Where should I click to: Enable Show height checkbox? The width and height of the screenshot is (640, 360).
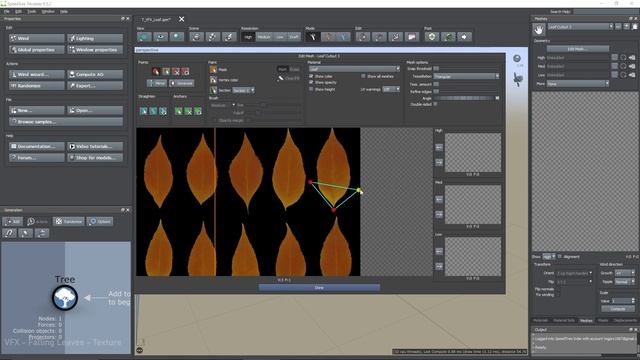pos(311,89)
